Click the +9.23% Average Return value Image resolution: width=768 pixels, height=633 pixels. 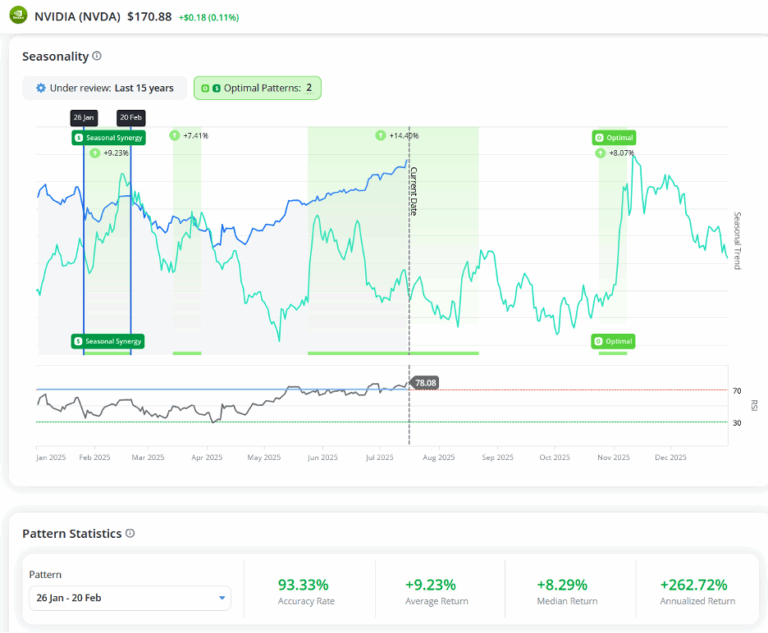pyautogui.click(x=431, y=585)
